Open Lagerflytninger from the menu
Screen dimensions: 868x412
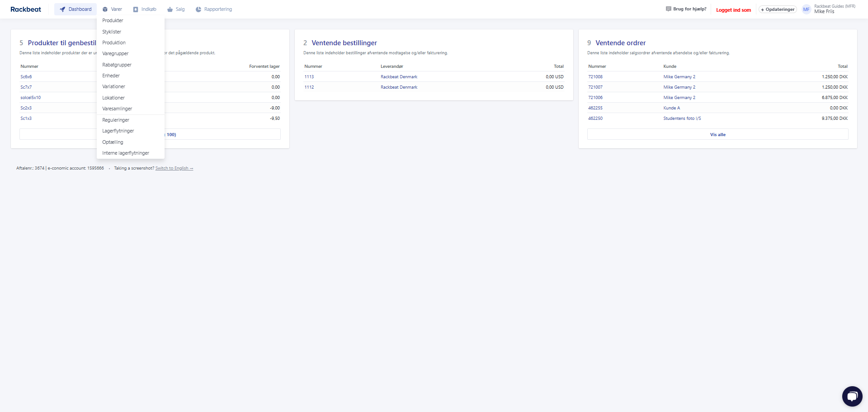[x=118, y=131]
